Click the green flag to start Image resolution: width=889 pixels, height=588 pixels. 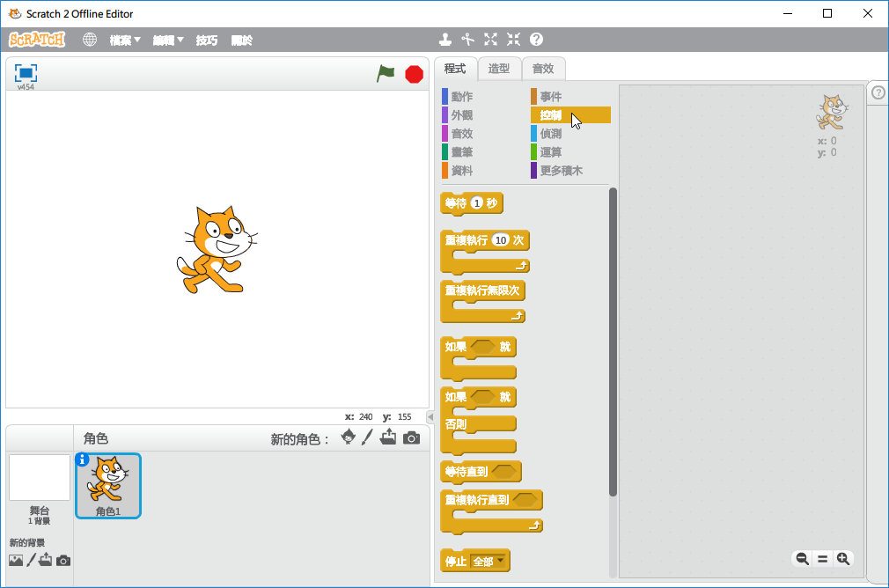pos(386,73)
